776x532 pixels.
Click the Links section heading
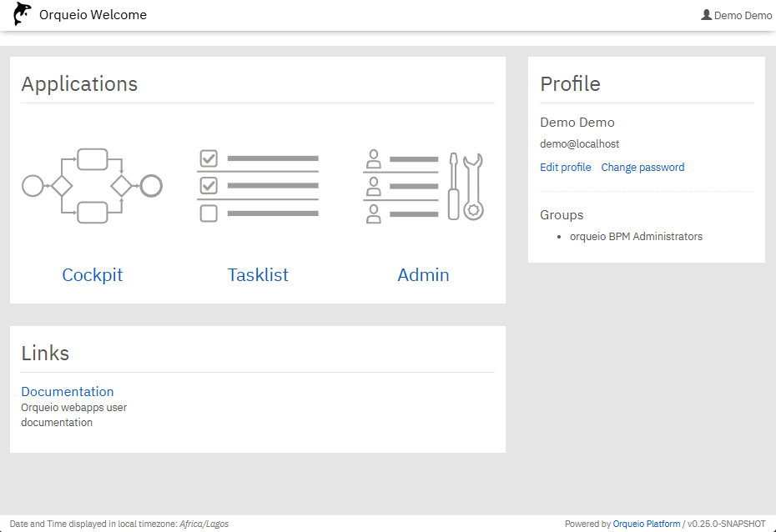click(x=45, y=354)
